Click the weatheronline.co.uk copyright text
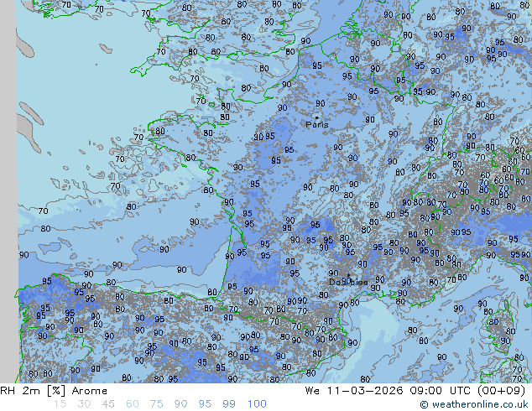The image size is (532, 411). [473, 404]
